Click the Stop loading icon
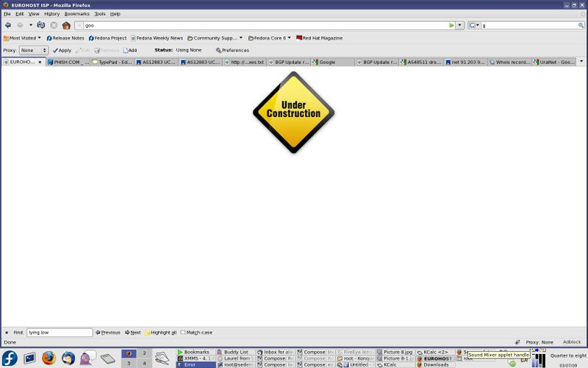 pyautogui.click(x=54, y=25)
